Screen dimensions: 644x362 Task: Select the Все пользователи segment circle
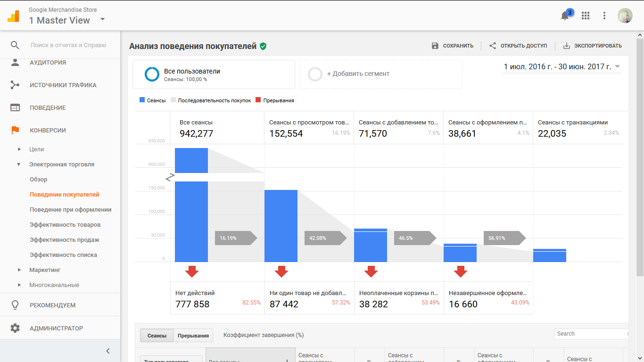click(x=151, y=74)
